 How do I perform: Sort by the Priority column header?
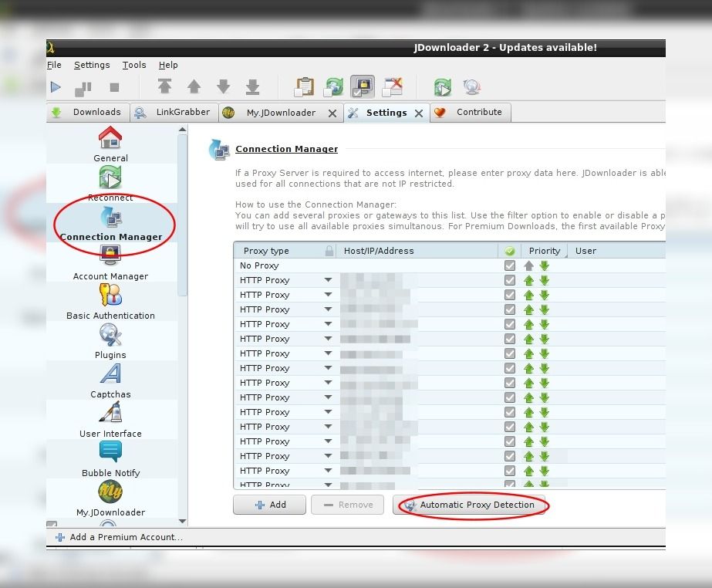[544, 251]
